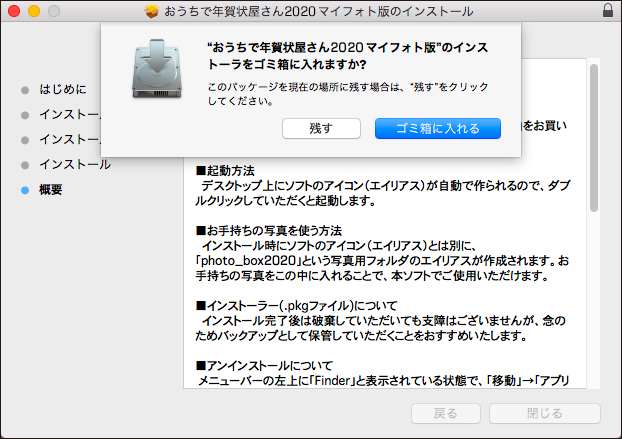622x439 pixels.
Task: Click the gray bullet next to はじめに
Action: tap(25, 90)
